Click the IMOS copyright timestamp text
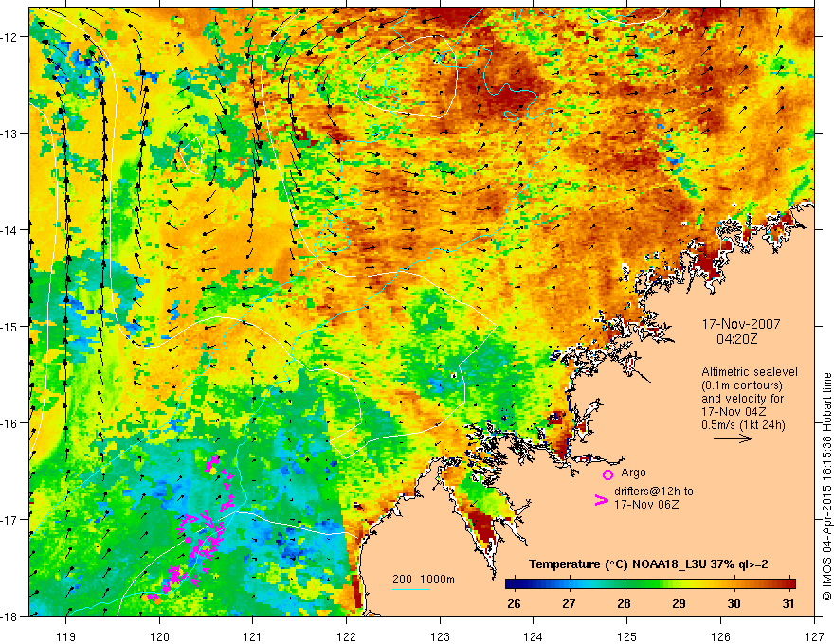Viewport: 834px width, 644px height. click(826, 488)
